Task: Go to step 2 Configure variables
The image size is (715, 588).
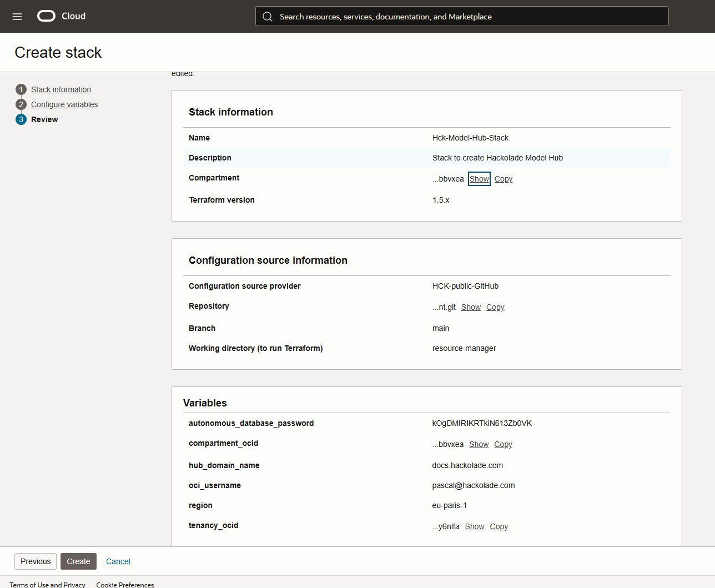Action: tap(64, 104)
